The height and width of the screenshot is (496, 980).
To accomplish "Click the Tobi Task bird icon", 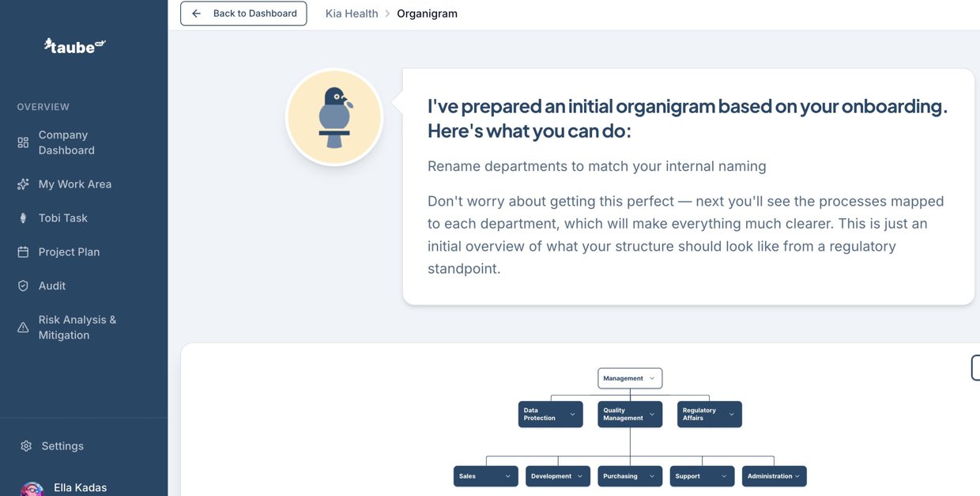I will pyautogui.click(x=23, y=218).
